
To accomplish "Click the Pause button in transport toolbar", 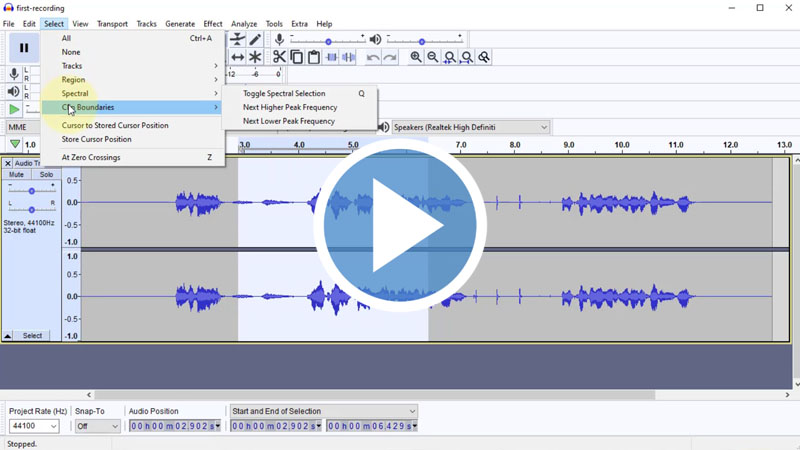I will pyautogui.click(x=24, y=47).
